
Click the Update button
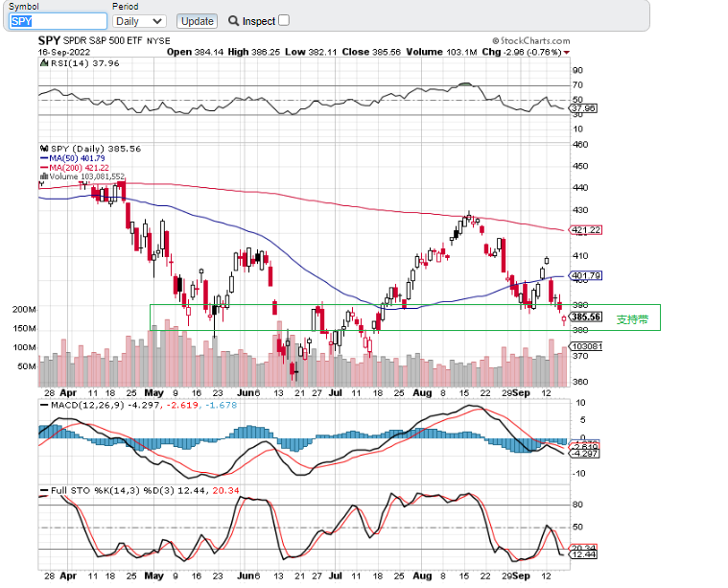point(197,21)
